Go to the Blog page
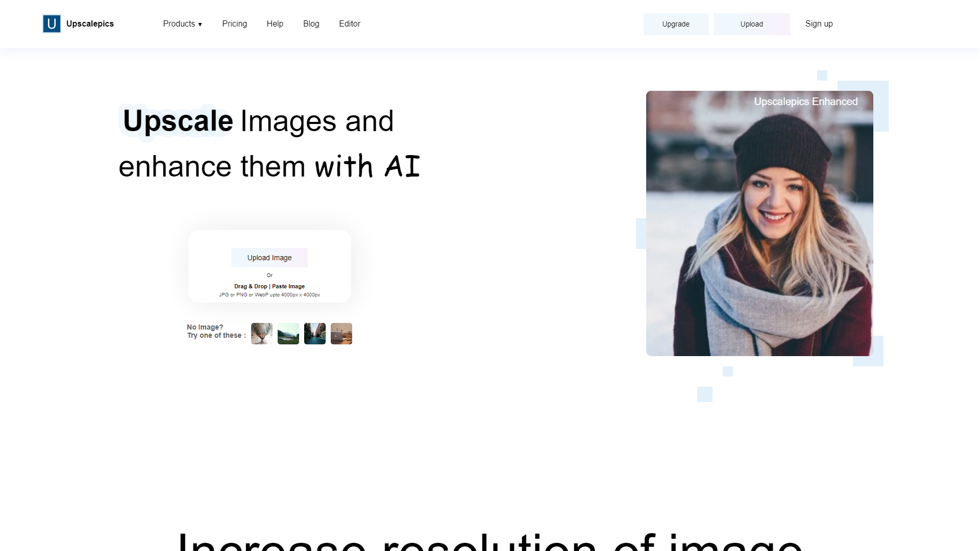 coord(311,24)
